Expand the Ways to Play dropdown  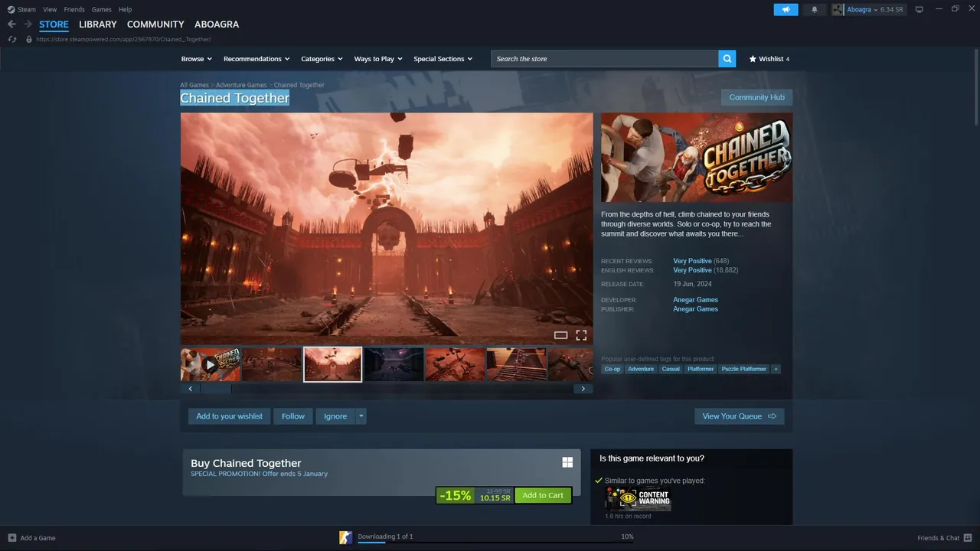pos(378,59)
